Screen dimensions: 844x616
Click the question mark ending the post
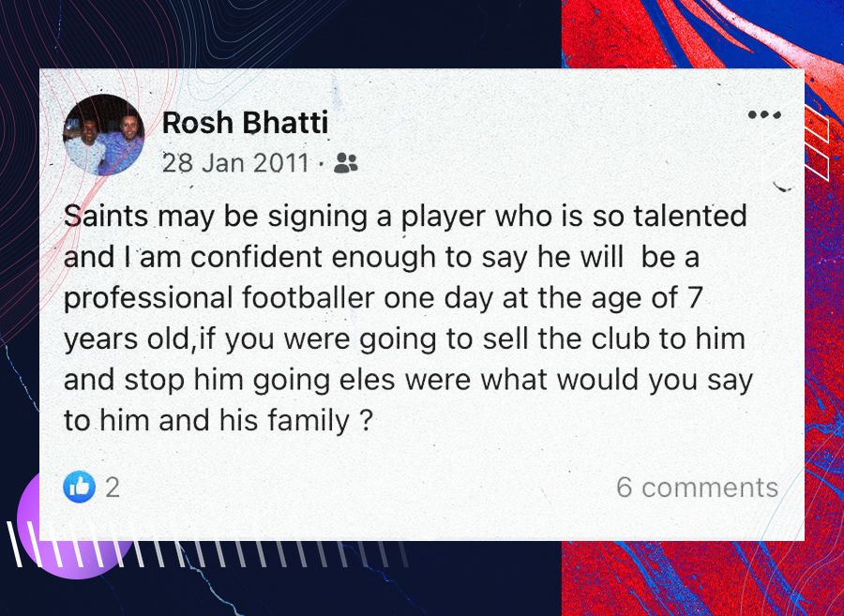click(x=368, y=422)
